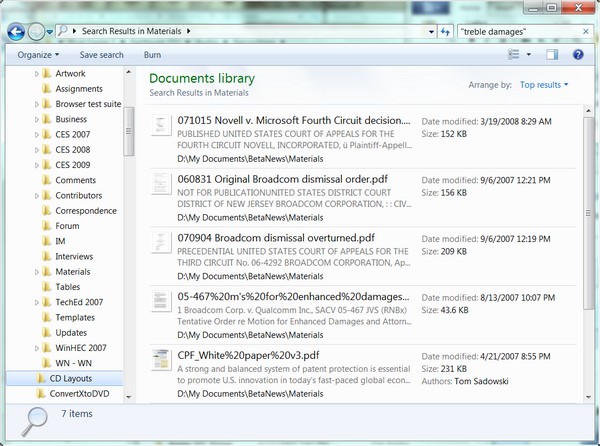Click the large magnifier icon in details pane
Viewport: 600px width, 446px height.
pos(34,422)
